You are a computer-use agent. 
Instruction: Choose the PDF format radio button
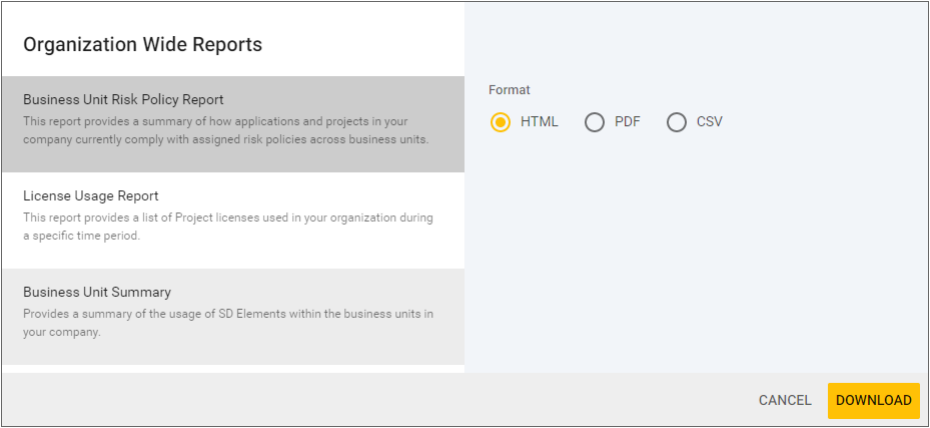coord(595,123)
